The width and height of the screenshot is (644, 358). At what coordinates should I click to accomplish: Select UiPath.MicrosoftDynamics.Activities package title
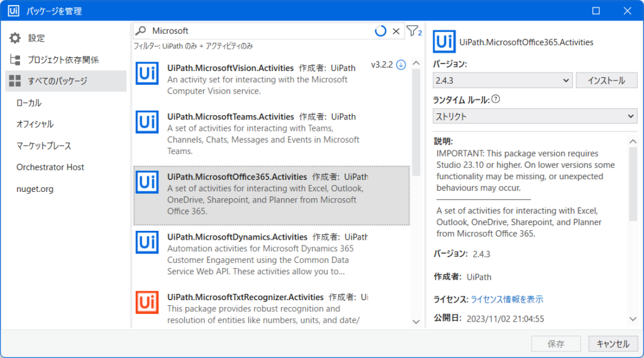tap(237, 237)
